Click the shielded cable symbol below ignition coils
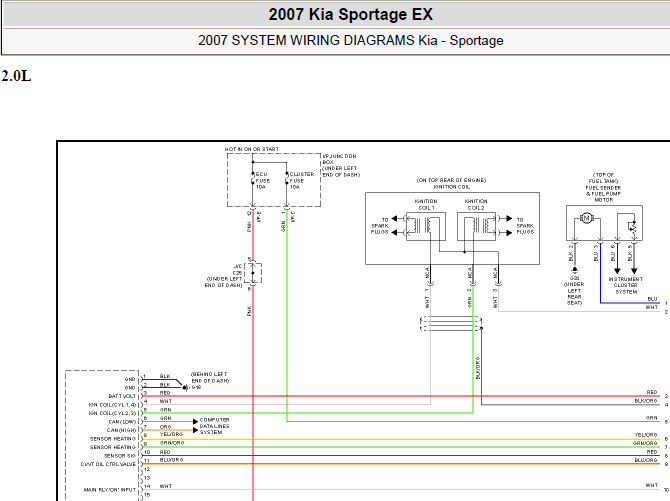The width and height of the screenshot is (670, 501). pyautogui.click(x=451, y=323)
